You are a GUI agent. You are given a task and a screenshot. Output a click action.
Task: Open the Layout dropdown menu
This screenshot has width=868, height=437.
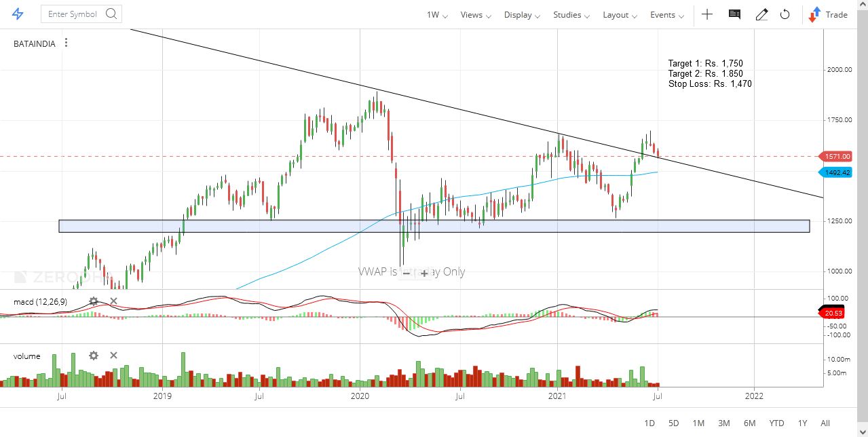point(620,15)
